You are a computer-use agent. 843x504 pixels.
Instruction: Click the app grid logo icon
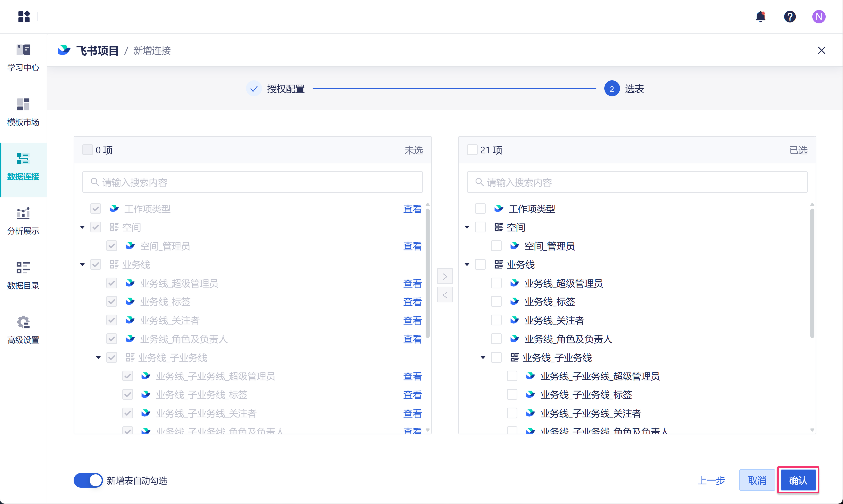[24, 16]
